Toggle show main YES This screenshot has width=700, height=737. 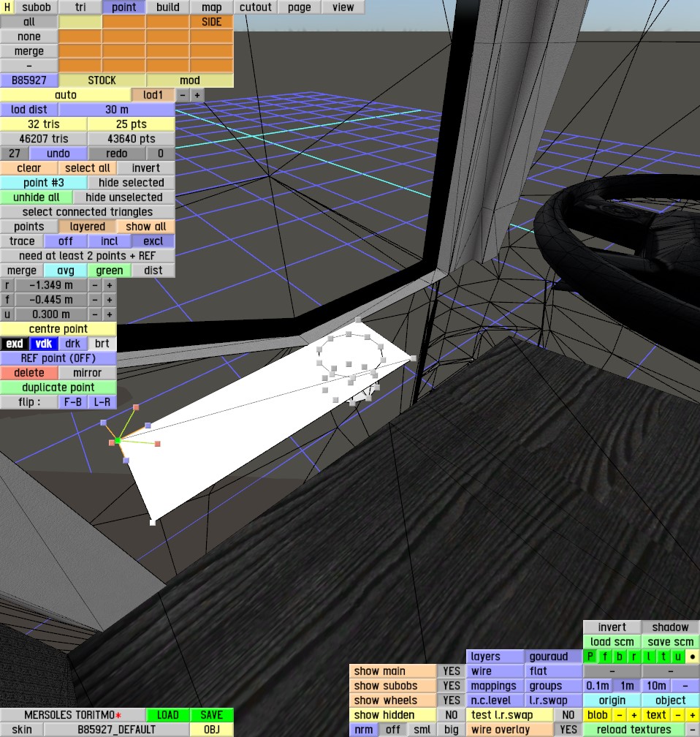452,670
